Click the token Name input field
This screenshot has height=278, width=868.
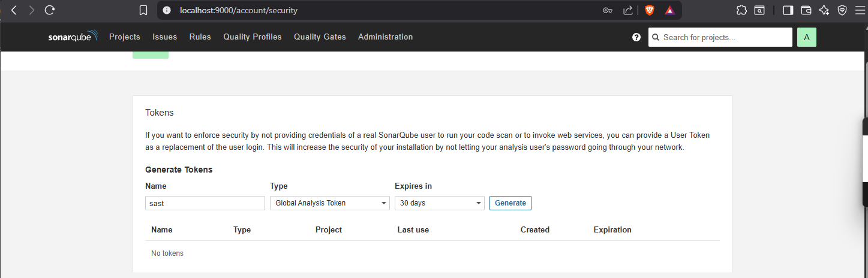point(205,203)
